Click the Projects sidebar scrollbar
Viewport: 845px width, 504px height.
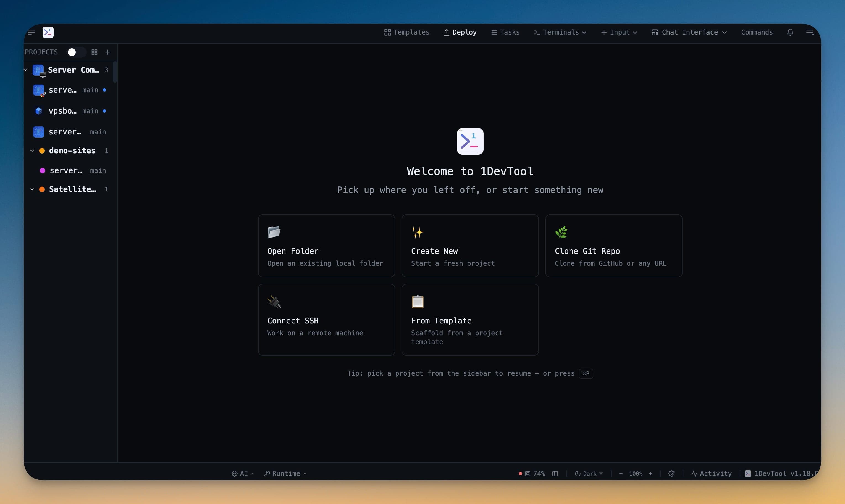coord(115,72)
